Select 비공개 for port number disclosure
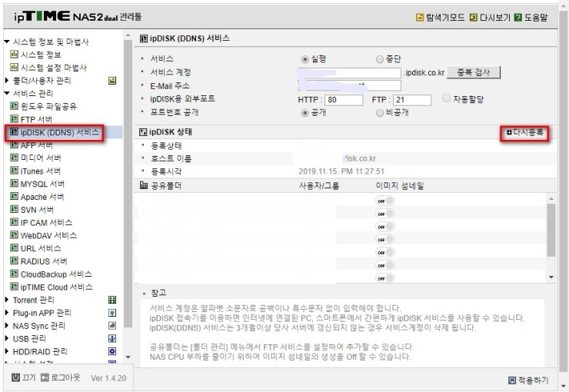The image size is (569, 392). (380, 113)
